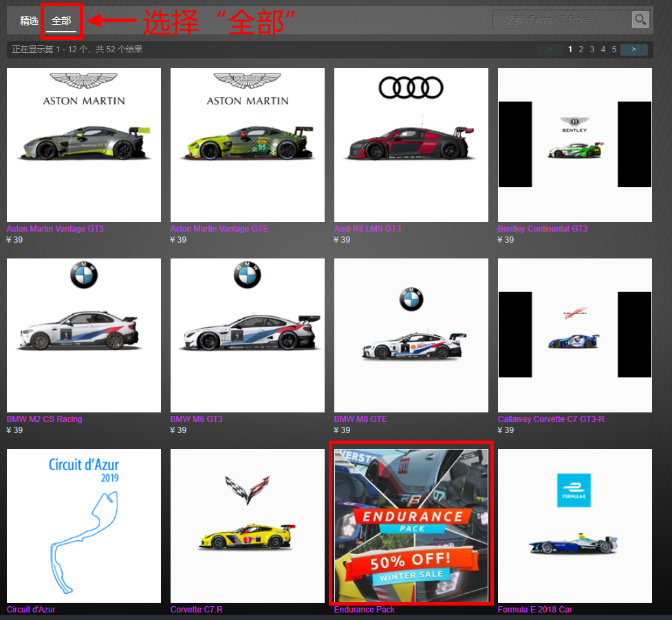Open Formula E 2018 Car thumbnail
The image size is (672, 620).
click(575, 526)
